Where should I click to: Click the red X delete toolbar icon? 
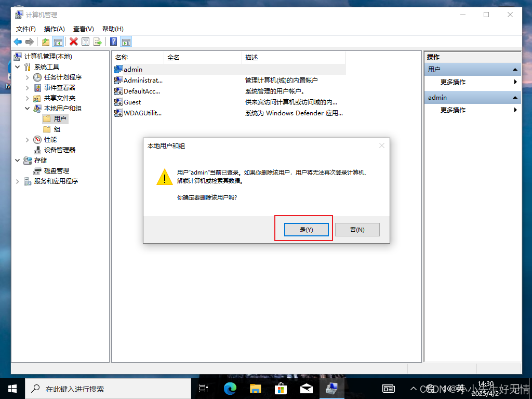click(x=73, y=42)
